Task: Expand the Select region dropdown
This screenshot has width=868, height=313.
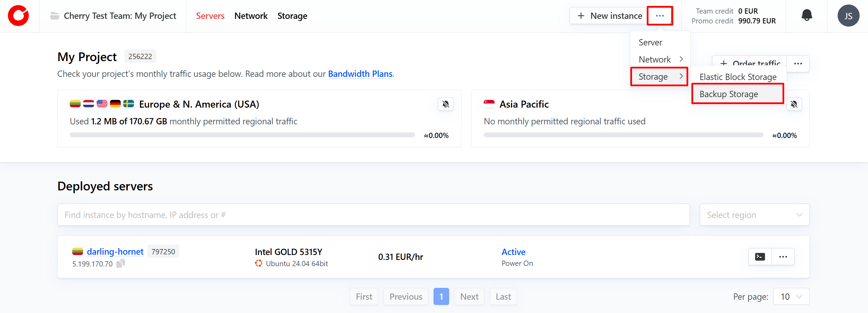Action: click(754, 215)
